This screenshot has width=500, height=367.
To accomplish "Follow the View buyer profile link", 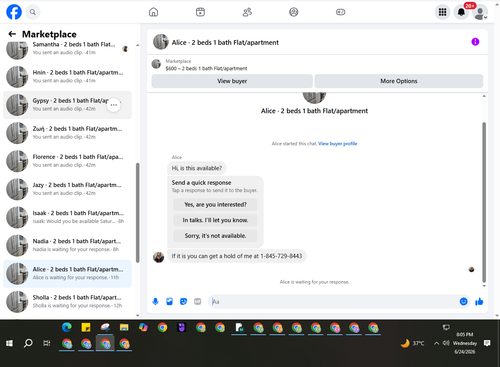I will [x=338, y=144].
